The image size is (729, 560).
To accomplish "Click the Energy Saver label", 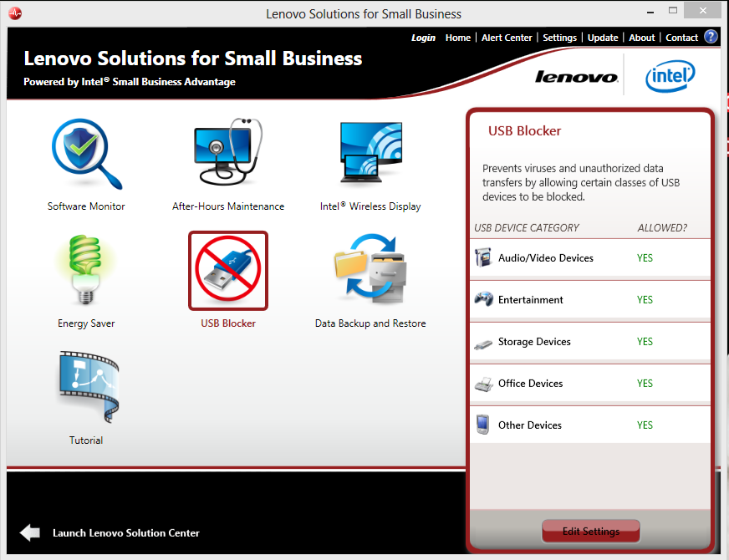I will pos(86,323).
